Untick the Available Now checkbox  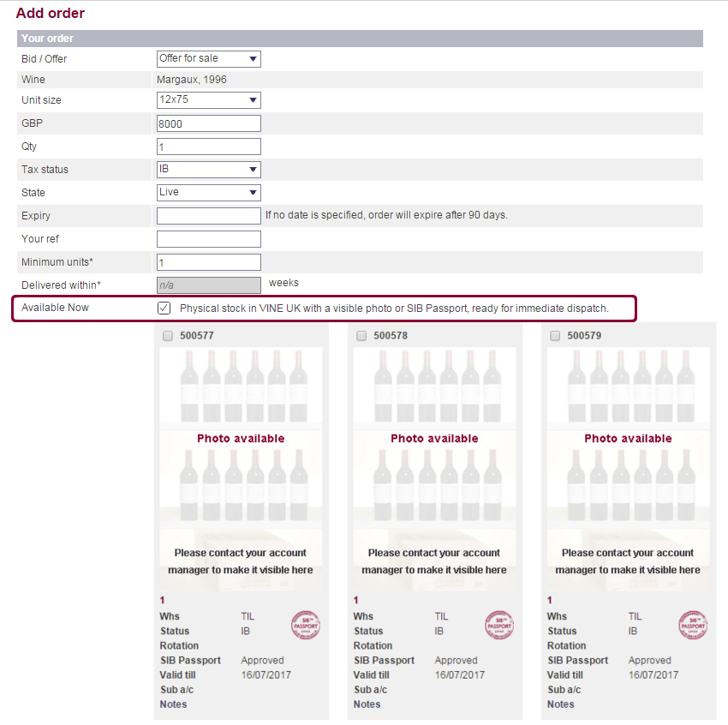click(164, 308)
